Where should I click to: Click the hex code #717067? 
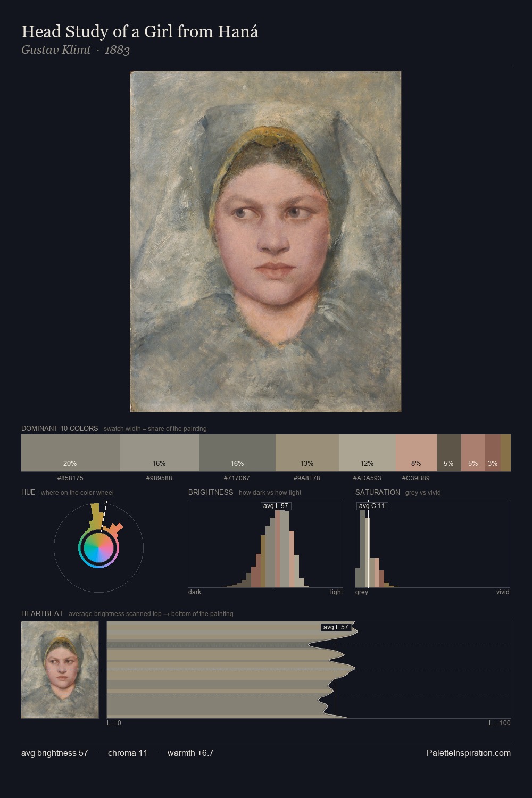click(x=237, y=478)
